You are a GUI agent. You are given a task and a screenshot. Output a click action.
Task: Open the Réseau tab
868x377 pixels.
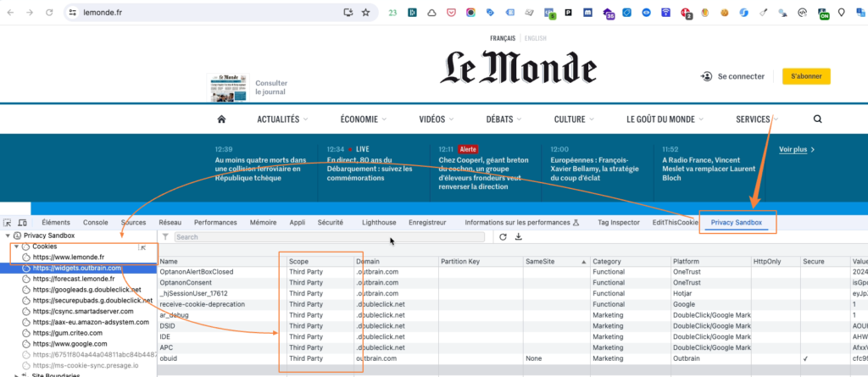tap(170, 223)
